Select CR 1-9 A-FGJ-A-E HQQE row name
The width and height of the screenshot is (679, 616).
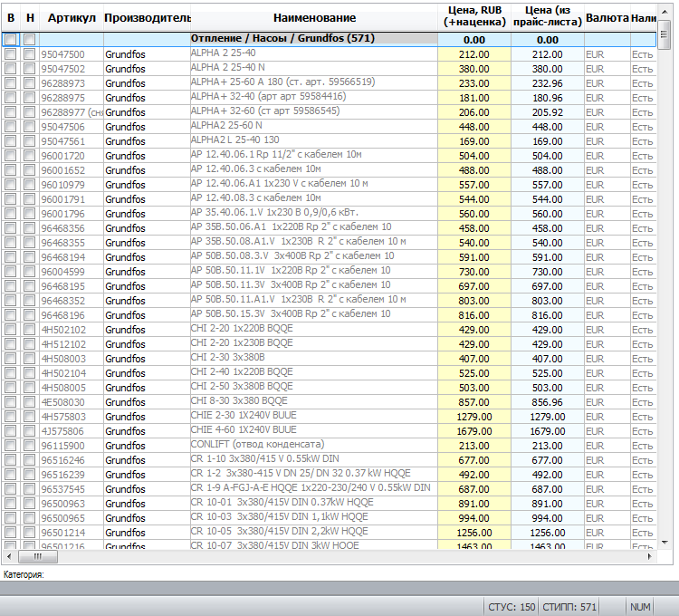pos(311,487)
